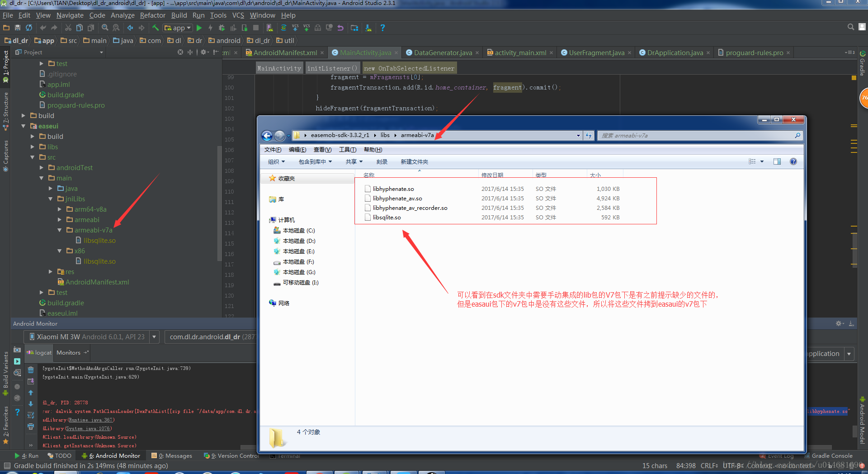Click the 刻录 button in Explorer
The width and height of the screenshot is (868, 474).
[382, 161]
